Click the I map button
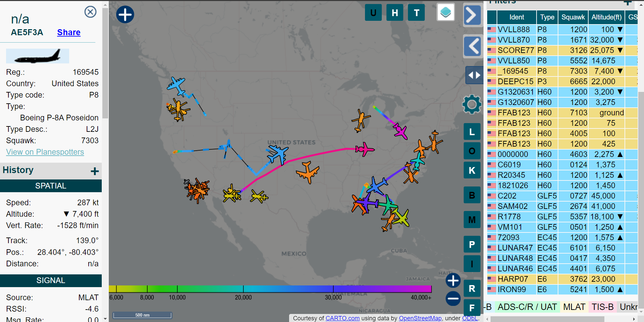 pyautogui.click(x=472, y=264)
